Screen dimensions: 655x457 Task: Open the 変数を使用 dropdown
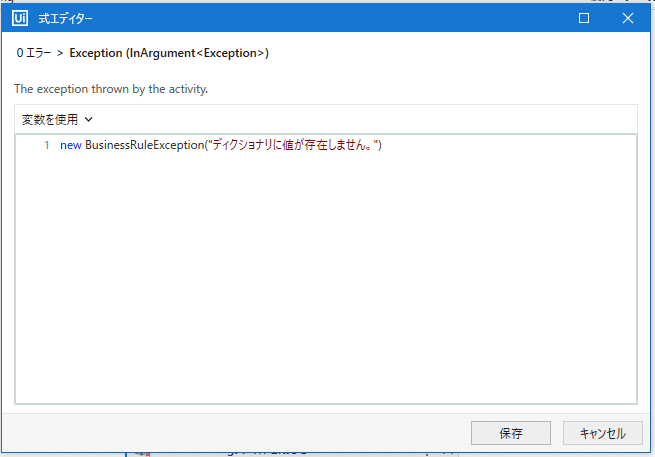click(57, 119)
